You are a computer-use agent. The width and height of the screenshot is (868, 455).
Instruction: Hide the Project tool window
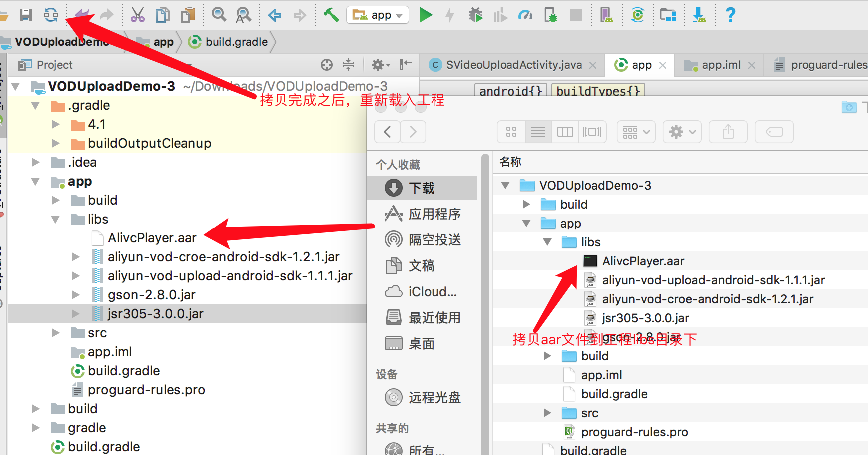[x=405, y=64]
